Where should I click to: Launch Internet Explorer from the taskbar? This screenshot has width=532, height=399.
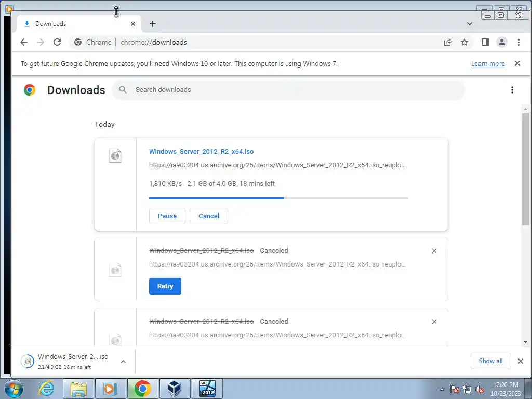click(46, 389)
